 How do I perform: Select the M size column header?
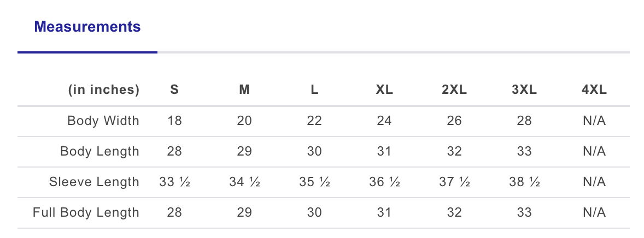tap(244, 90)
